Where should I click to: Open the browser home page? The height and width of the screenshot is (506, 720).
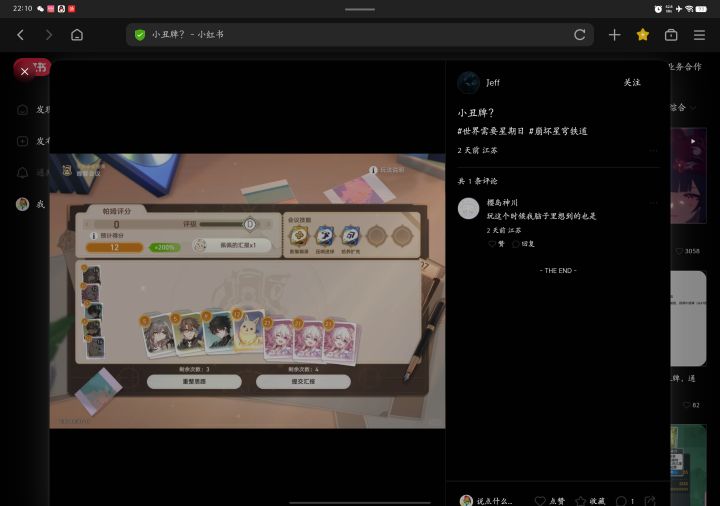(x=77, y=35)
